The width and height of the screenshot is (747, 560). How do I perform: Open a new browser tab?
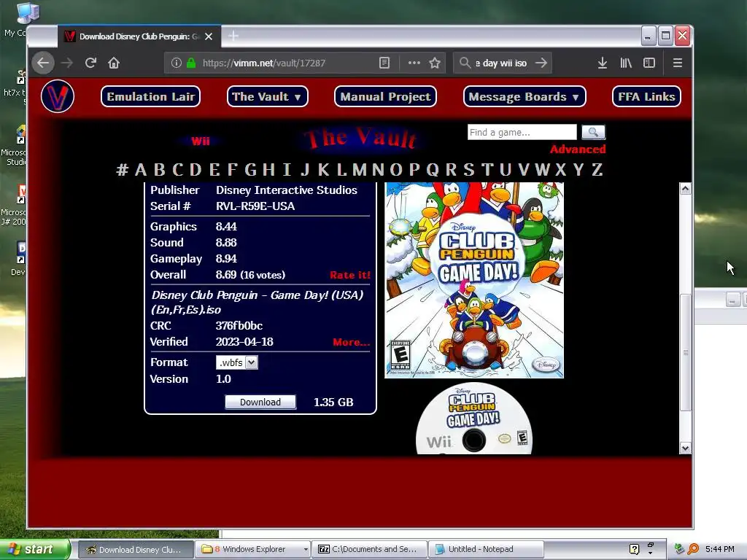pos(233,36)
